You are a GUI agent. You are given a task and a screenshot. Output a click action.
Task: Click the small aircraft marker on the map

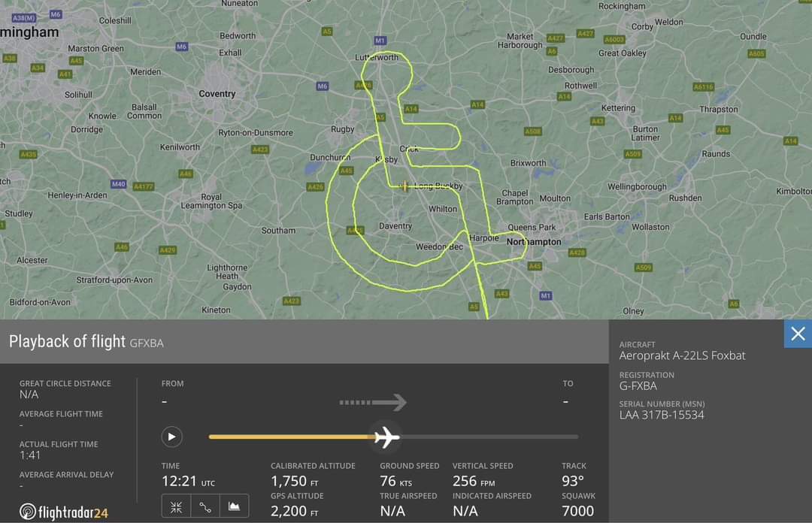(404, 186)
